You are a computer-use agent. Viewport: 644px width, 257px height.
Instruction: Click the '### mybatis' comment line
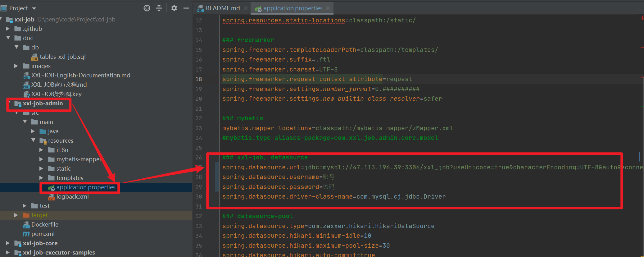tap(243, 118)
